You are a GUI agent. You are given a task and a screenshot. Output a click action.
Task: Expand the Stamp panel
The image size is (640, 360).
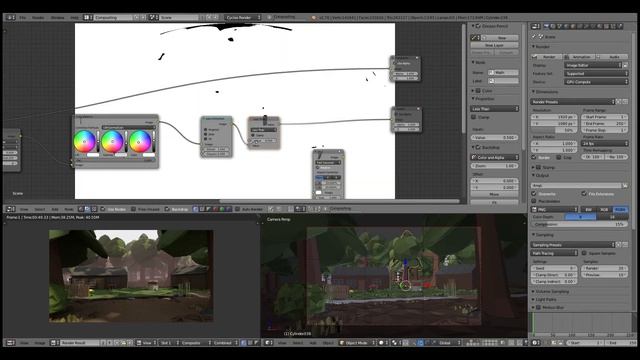pos(533,167)
